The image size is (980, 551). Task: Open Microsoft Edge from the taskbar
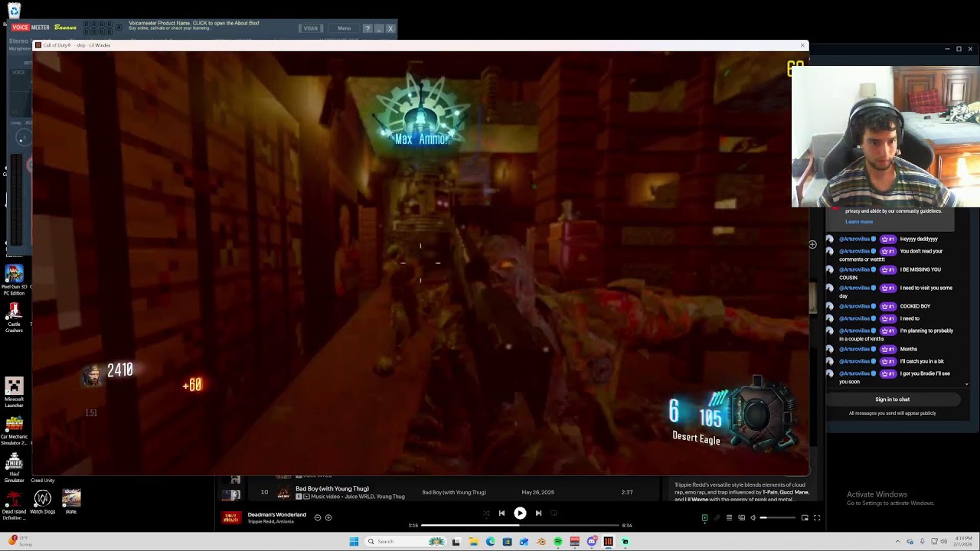pos(490,542)
